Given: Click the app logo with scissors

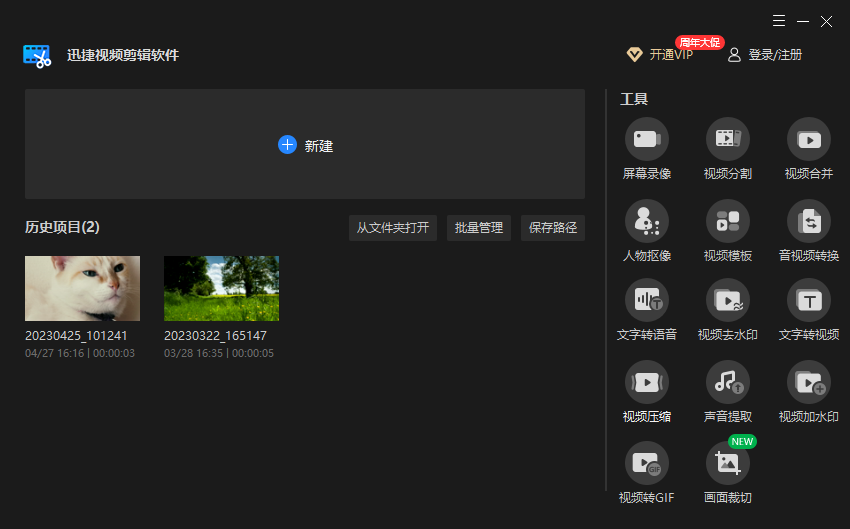Looking at the screenshot, I should tap(37, 56).
